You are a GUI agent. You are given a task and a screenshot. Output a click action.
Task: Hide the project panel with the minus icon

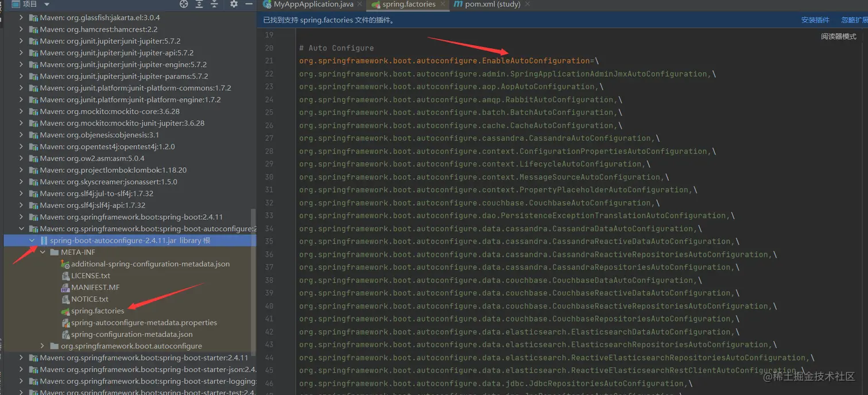(249, 4)
